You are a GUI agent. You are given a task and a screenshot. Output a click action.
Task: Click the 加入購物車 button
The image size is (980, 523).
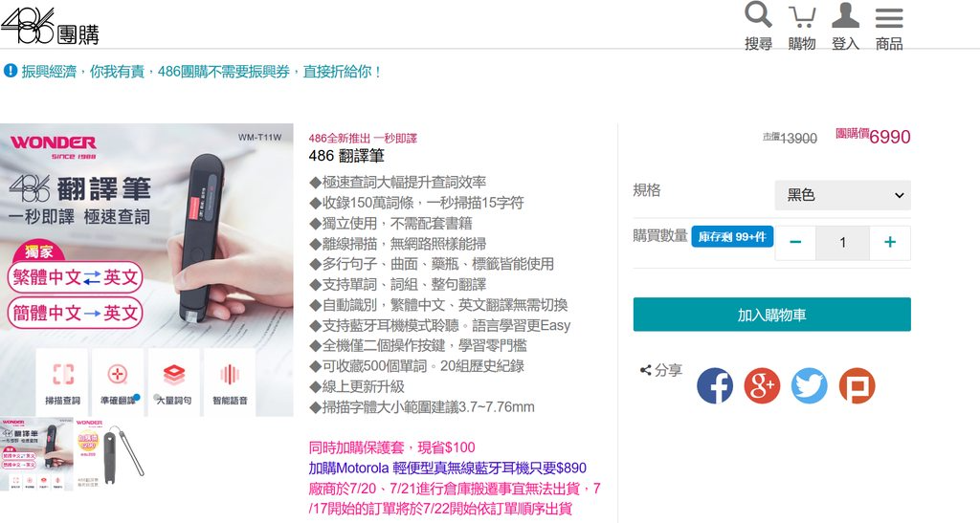(x=772, y=315)
